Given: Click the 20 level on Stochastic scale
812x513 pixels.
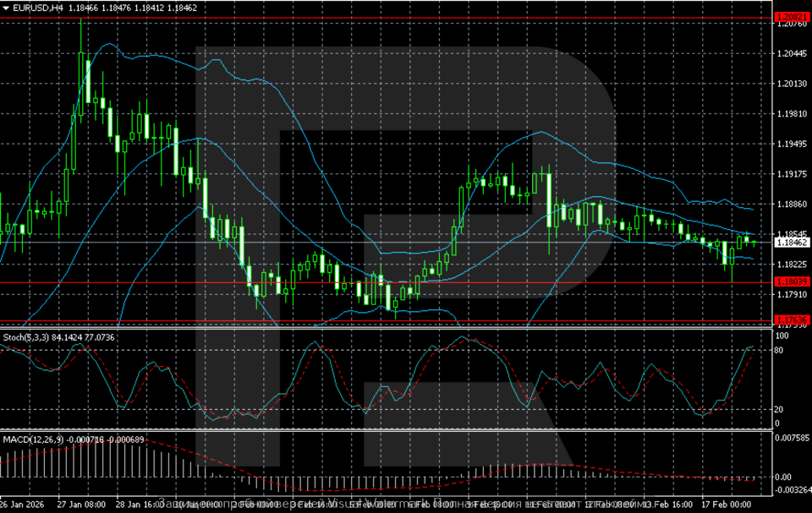Looking at the screenshot, I should (780, 409).
